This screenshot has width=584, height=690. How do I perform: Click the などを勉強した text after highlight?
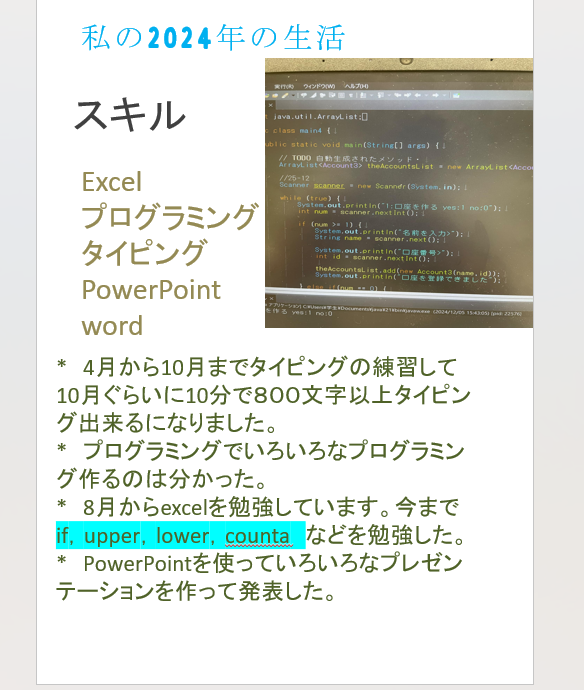point(385,536)
